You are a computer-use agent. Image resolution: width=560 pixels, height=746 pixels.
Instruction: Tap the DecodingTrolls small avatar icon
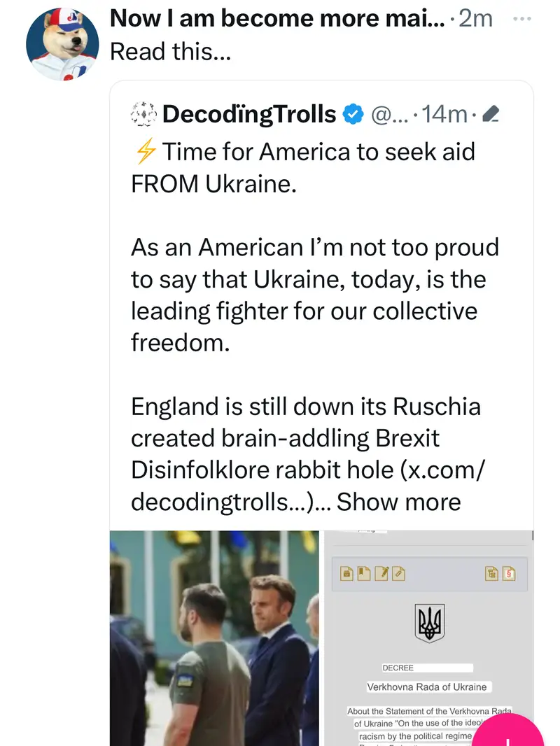pos(144,114)
